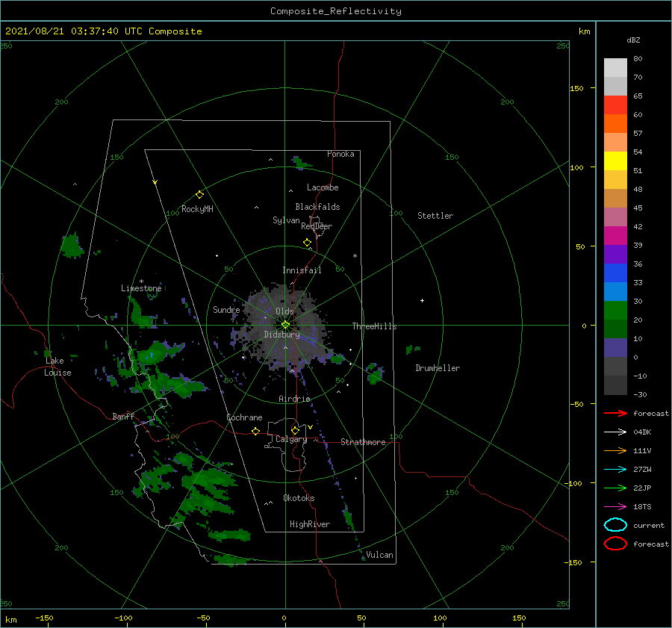
Task: Select the bright green 30-20 dBZ swatch
Action: tap(615, 311)
